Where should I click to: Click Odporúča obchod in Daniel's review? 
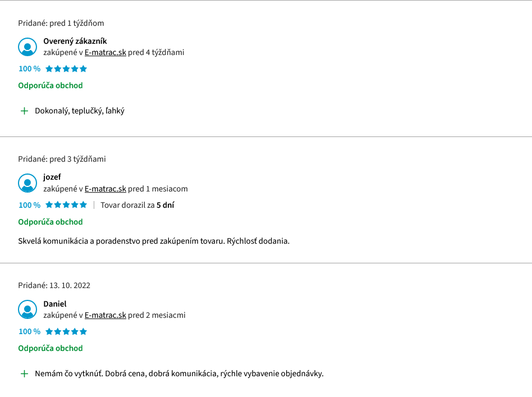coord(51,349)
